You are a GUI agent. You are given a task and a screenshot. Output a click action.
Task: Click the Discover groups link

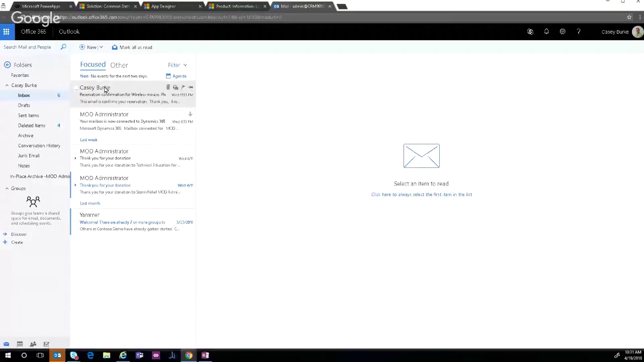[19, 234]
